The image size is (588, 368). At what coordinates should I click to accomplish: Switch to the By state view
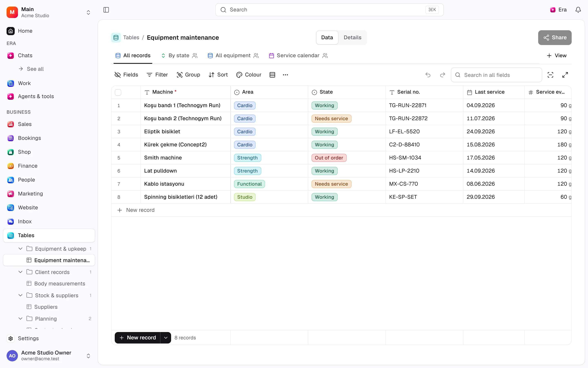tap(179, 55)
